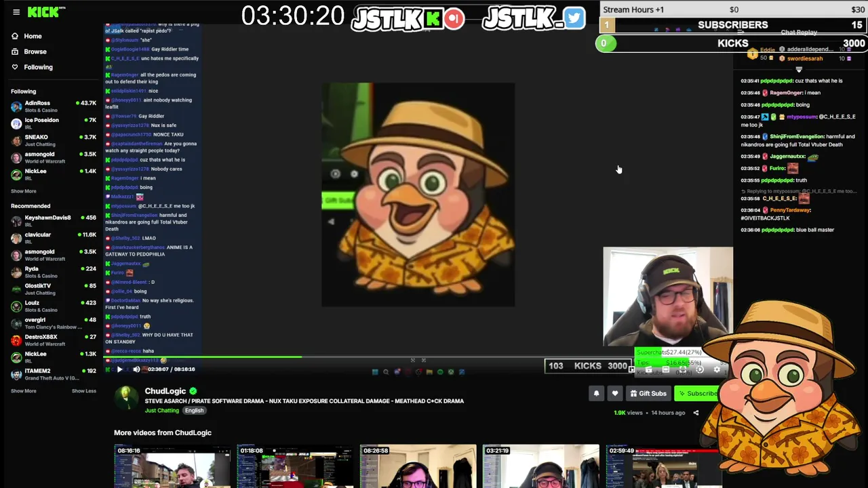Open ChudLogic channel name link
This screenshot has height=488, width=868.
coord(165,391)
